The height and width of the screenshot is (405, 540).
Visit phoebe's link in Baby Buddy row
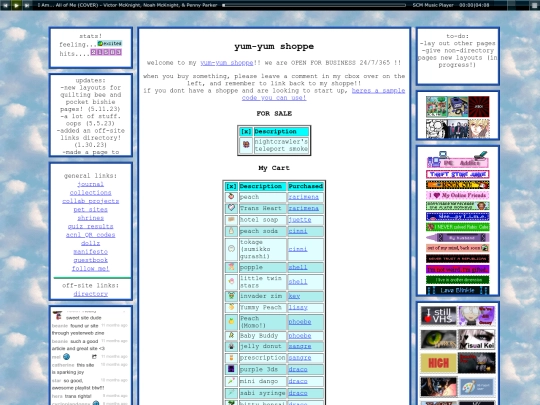click(300, 335)
